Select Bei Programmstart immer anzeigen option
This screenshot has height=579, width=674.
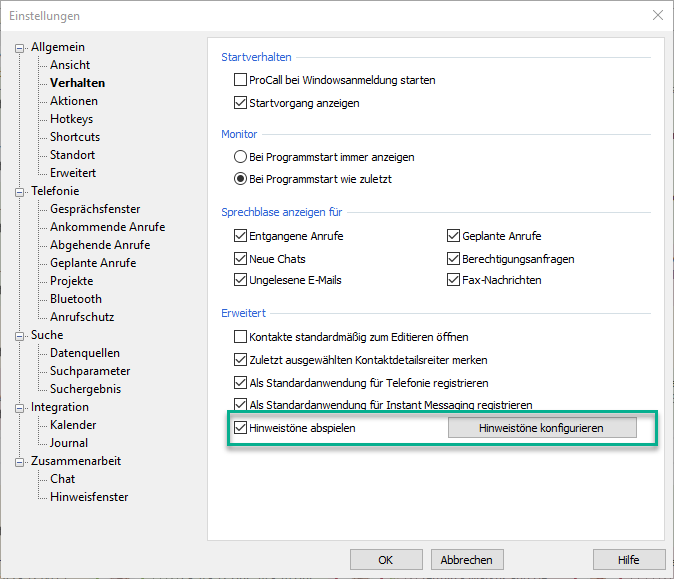240,157
